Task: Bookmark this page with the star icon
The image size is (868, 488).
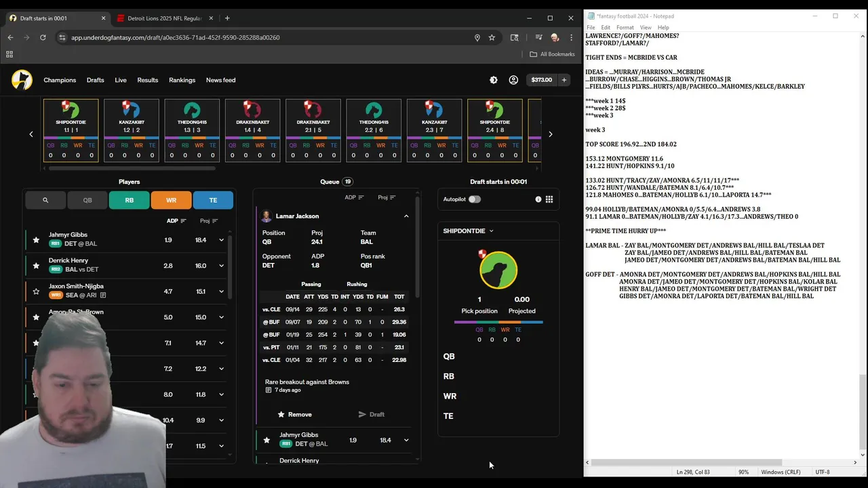Action: [x=492, y=37]
